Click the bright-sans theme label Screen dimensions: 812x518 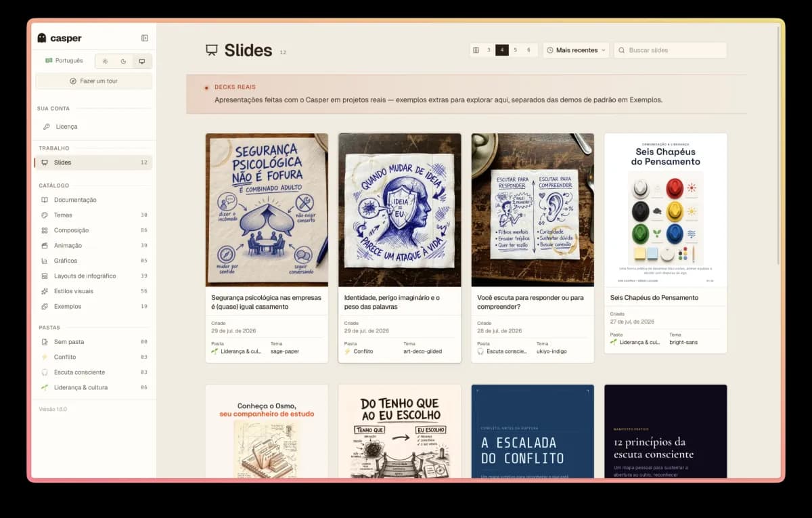tap(683, 343)
